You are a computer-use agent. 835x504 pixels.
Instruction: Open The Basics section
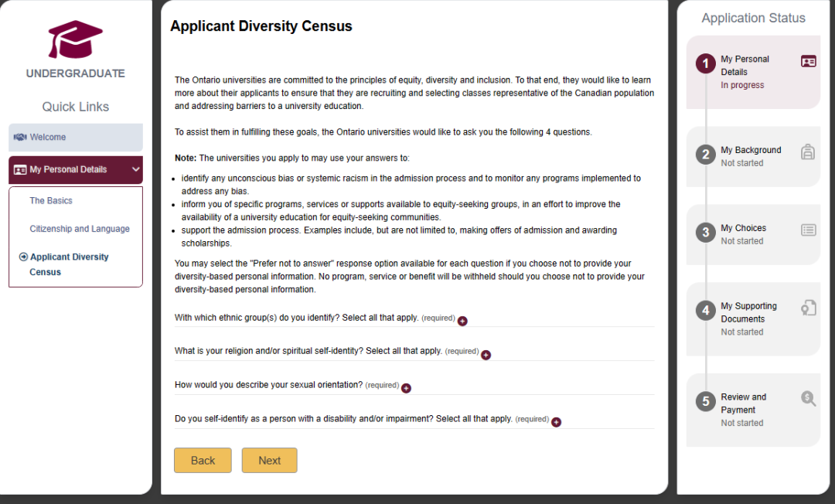[51, 201]
